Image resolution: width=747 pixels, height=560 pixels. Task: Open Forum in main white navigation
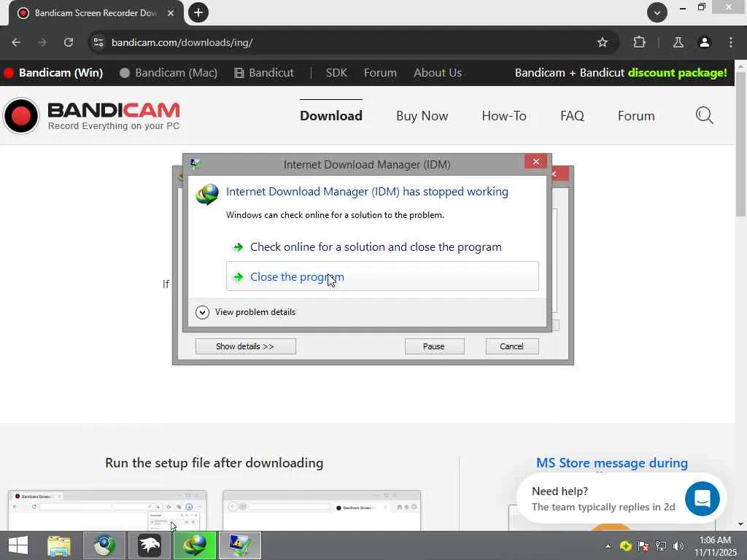click(636, 116)
